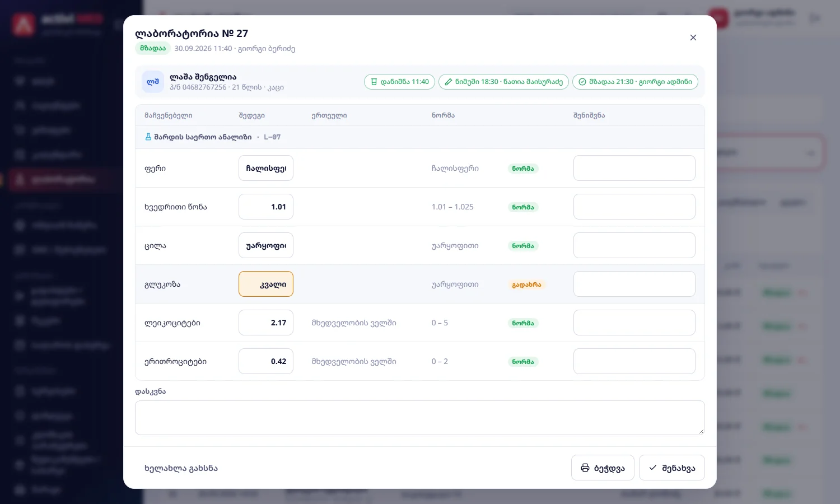The height and width of the screenshot is (504, 840).
Task: Click the ერითროციტები result field
Action: [266, 361]
